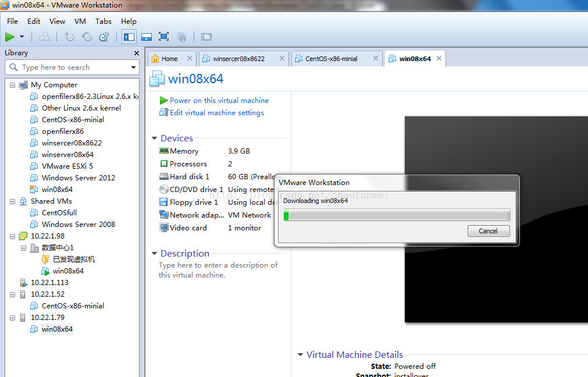
Task: Select the 10.22.1.113 host entry
Action: coord(44,283)
